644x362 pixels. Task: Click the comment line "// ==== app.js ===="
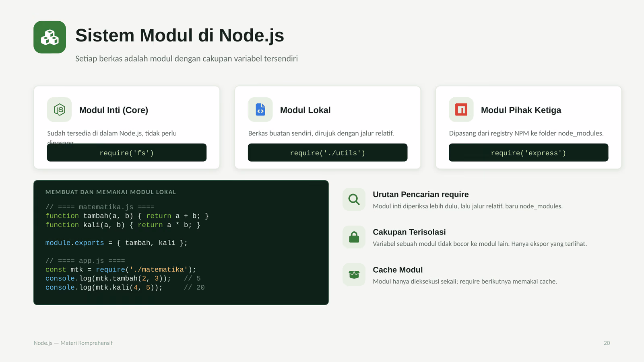click(x=85, y=261)
